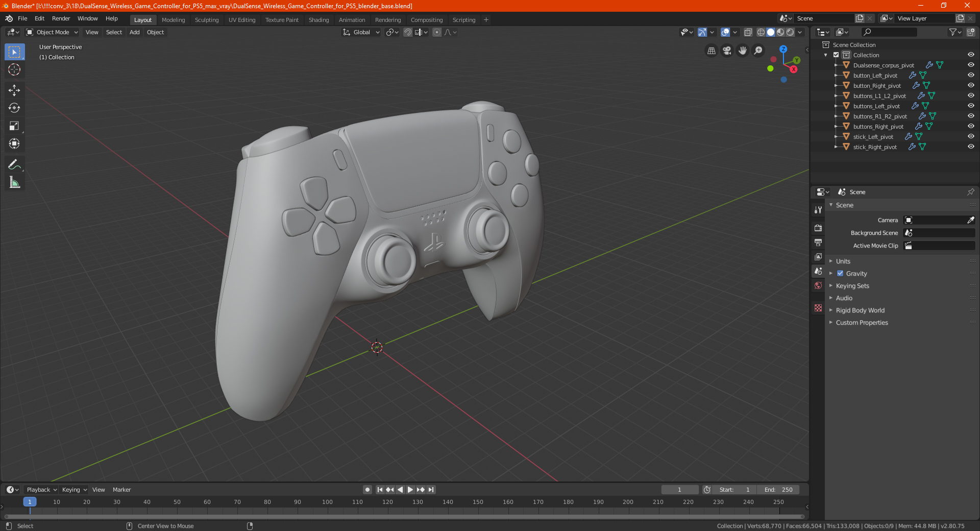Open the Object Mode dropdown
The image size is (980, 531).
pos(52,32)
